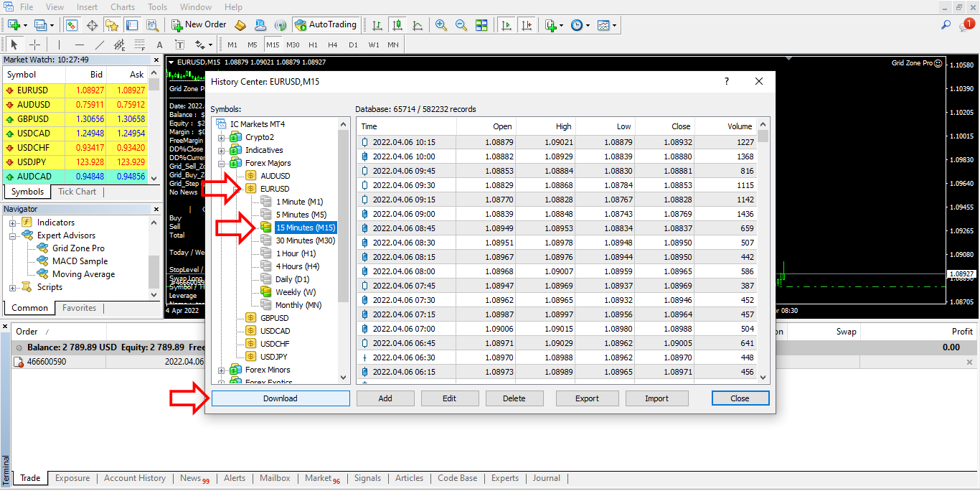Zoom out of the chart
This screenshot has height=491, width=980.
(x=461, y=24)
